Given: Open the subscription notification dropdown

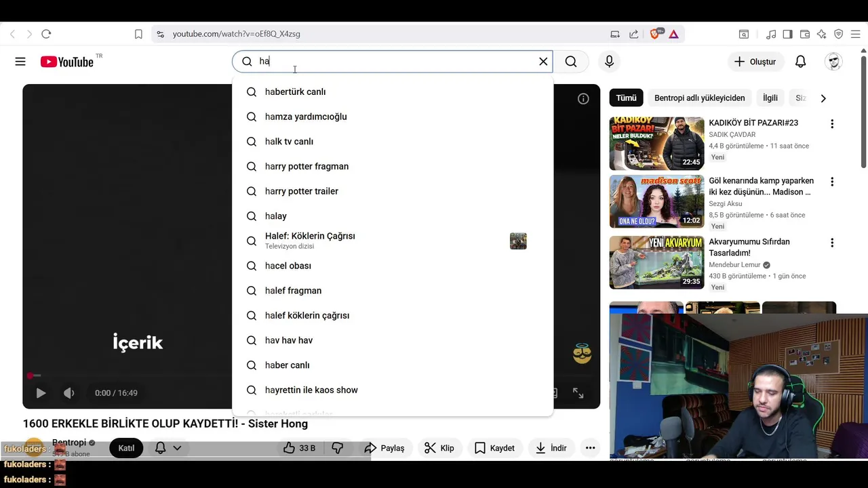Looking at the screenshot, I should [168, 448].
